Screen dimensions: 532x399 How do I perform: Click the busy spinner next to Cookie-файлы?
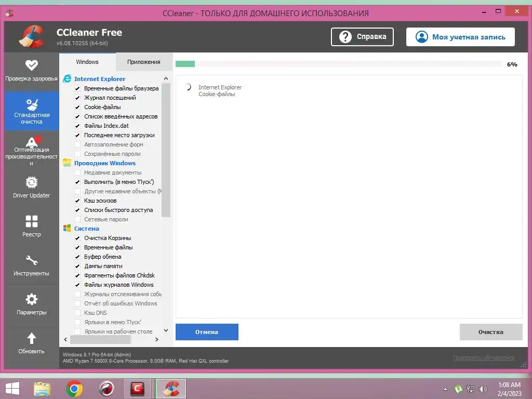coord(188,87)
